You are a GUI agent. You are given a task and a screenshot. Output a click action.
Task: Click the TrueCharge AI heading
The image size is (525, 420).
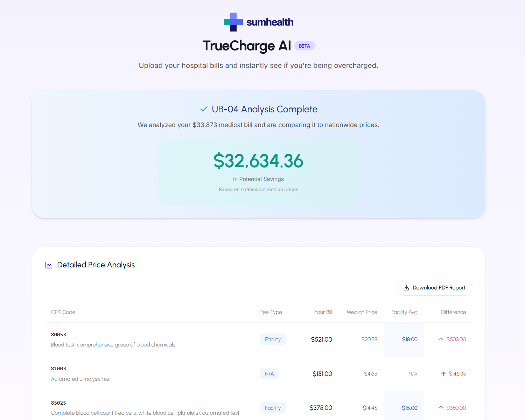(247, 46)
